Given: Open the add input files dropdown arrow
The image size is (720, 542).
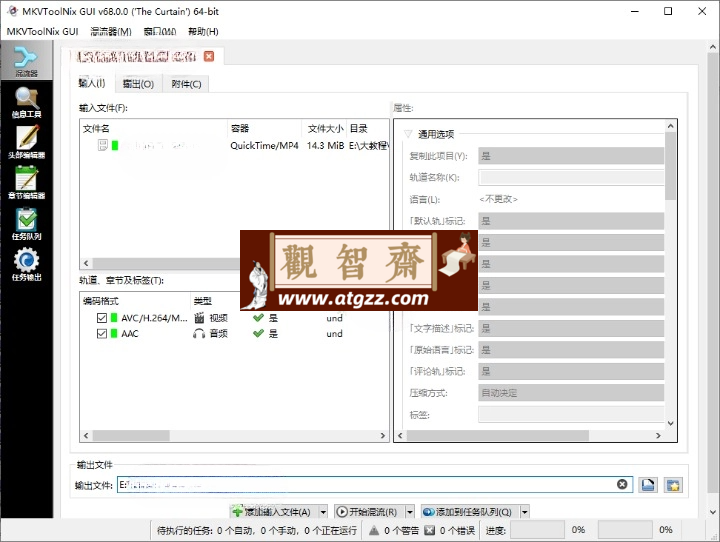Looking at the screenshot, I should pyautogui.click(x=323, y=512).
